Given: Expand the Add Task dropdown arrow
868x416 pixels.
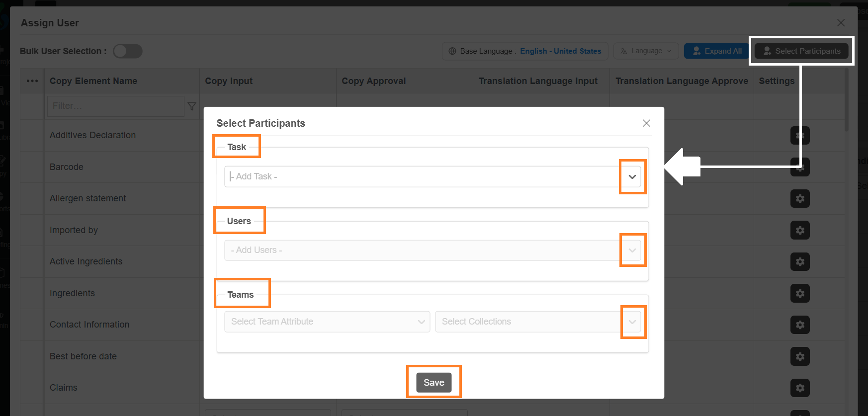Looking at the screenshot, I should pos(632,176).
